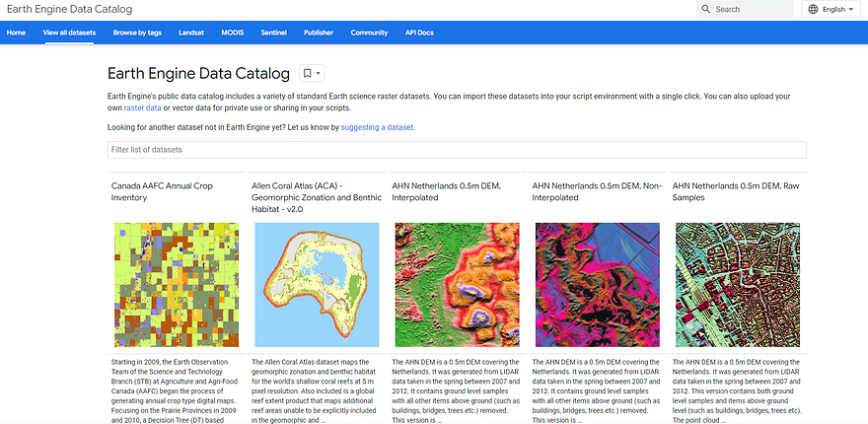
Task: Open Canada AAFC Annual Crop Inventory title
Action: (x=162, y=191)
